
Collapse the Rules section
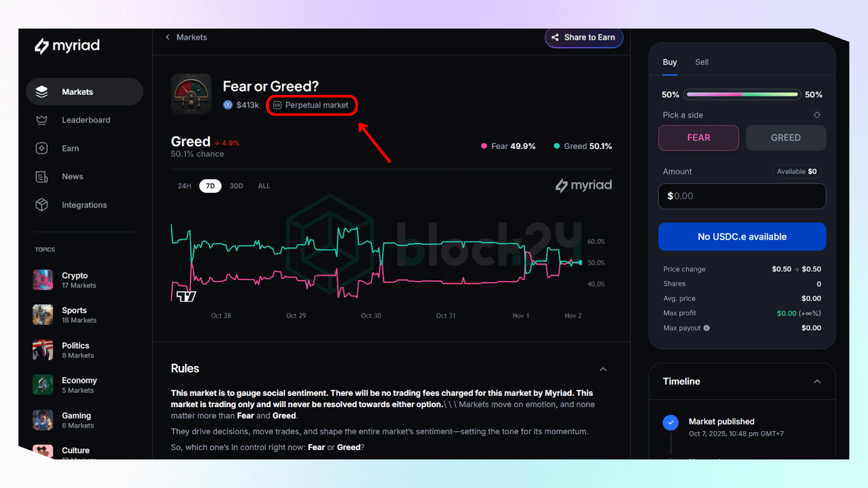603,369
